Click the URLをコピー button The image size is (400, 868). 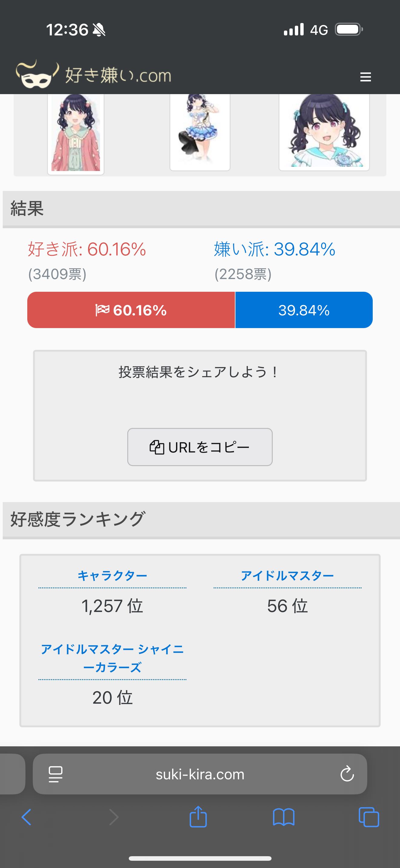pos(200,447)
